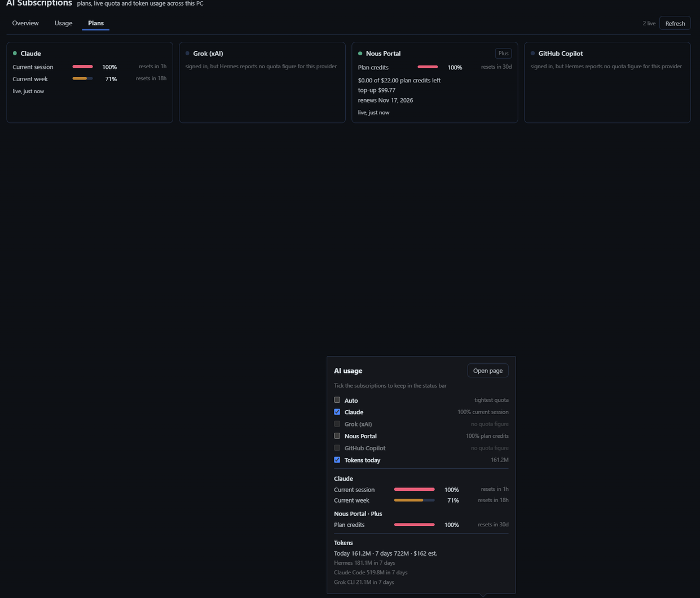The width and height of the screenshot is (700, 598).
Task: Enable the Nous Portal checkbox
Action: [x=337, y=436]
